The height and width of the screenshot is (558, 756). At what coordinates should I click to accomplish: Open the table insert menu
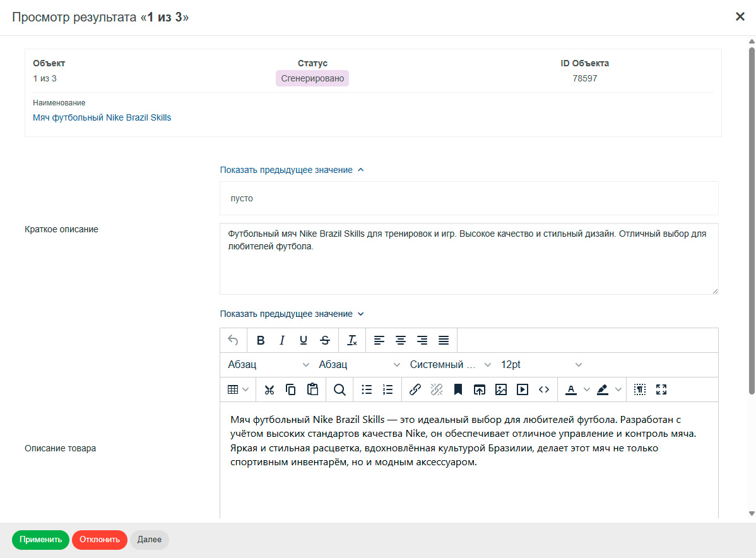(x=238, y=389)
